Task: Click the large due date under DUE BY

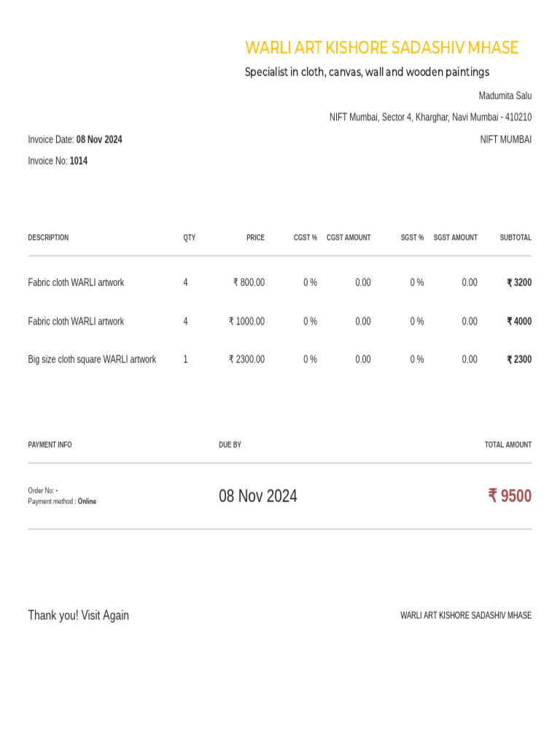Action: pyautogui.click(x=257, y=496)
